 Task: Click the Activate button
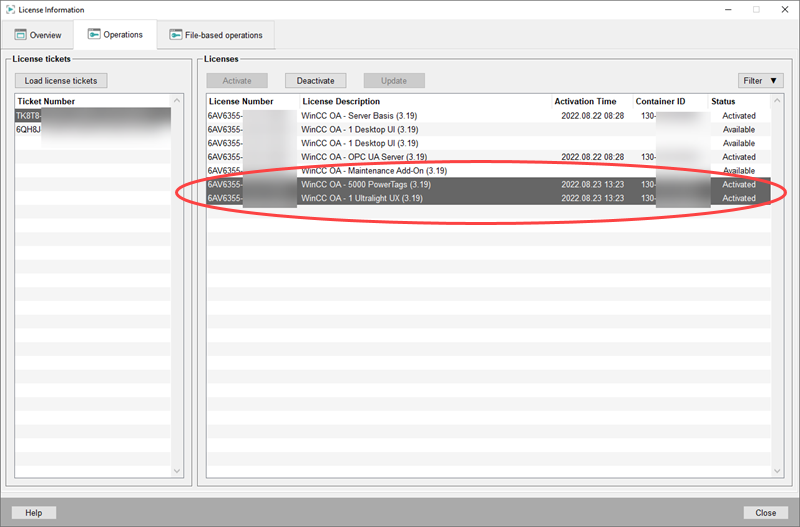pyautogui.click(x=237, y=81)
